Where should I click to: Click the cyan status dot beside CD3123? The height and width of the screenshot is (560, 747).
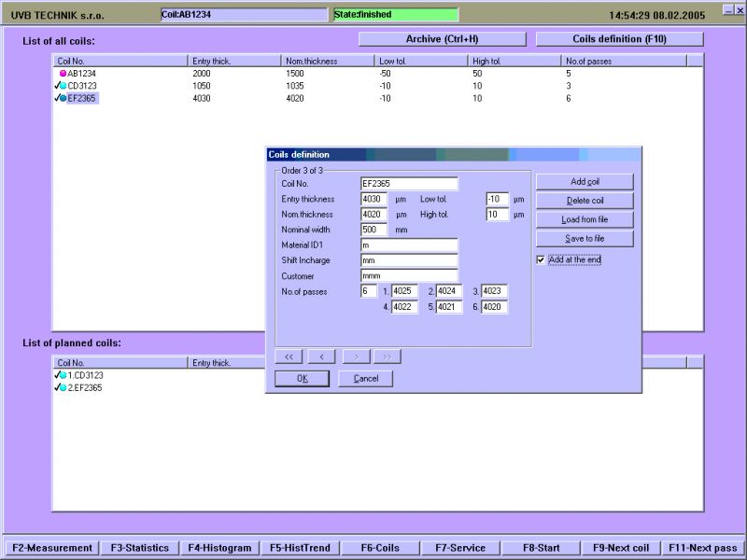[x=63, y=85]
